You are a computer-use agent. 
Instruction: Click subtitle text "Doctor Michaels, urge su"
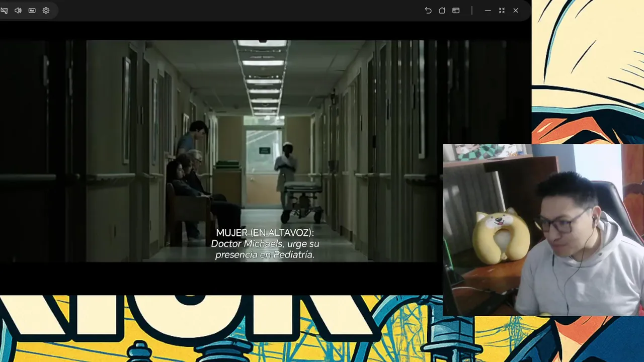click(x=265, y=244)
